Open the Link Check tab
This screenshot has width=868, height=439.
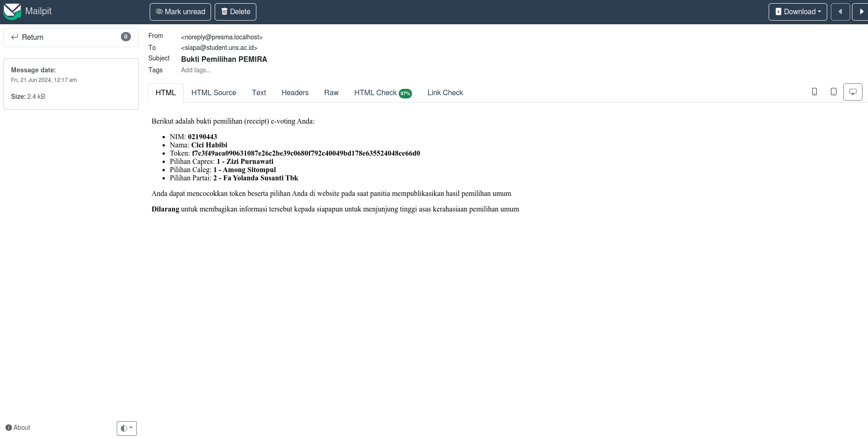(445, 93)
